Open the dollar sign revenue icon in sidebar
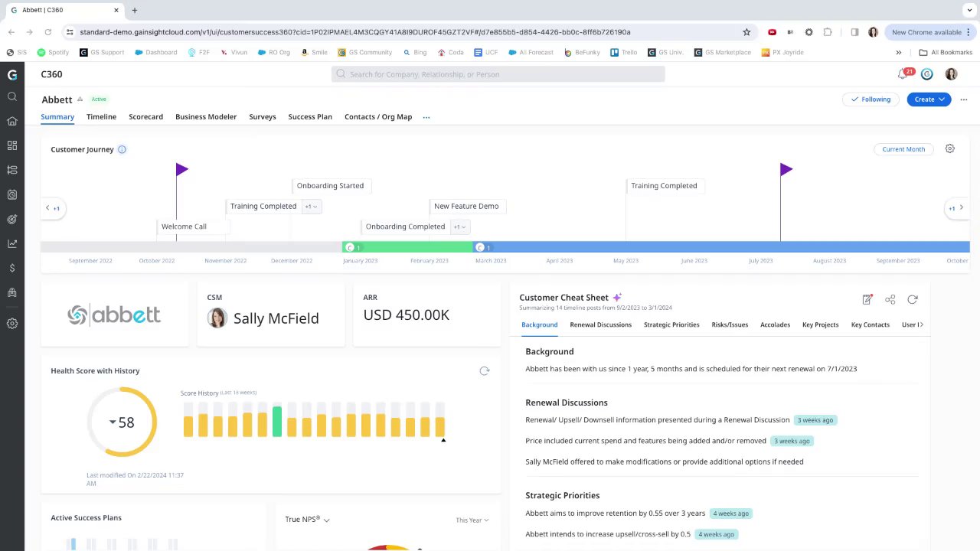980x551 pixels. pos(12,268)
